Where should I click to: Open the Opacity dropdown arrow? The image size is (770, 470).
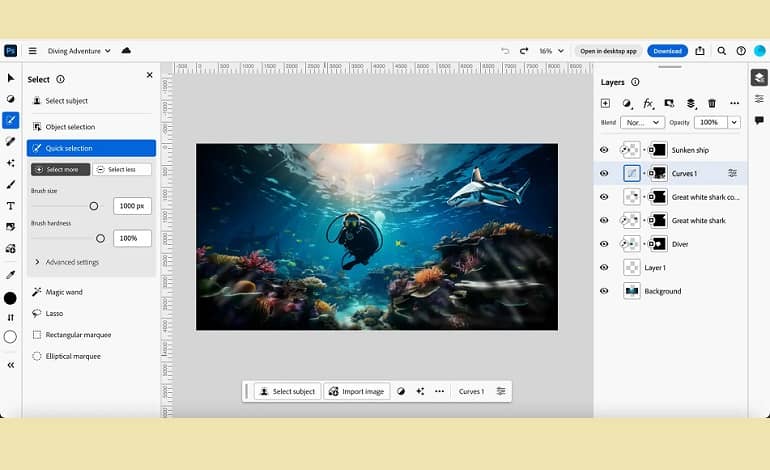(x=734, y=122)
